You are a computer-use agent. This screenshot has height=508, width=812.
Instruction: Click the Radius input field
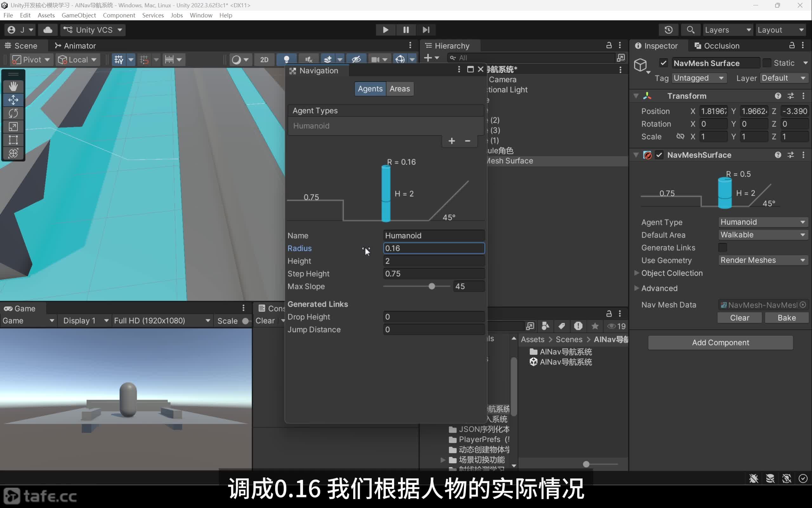click(434, 248)
